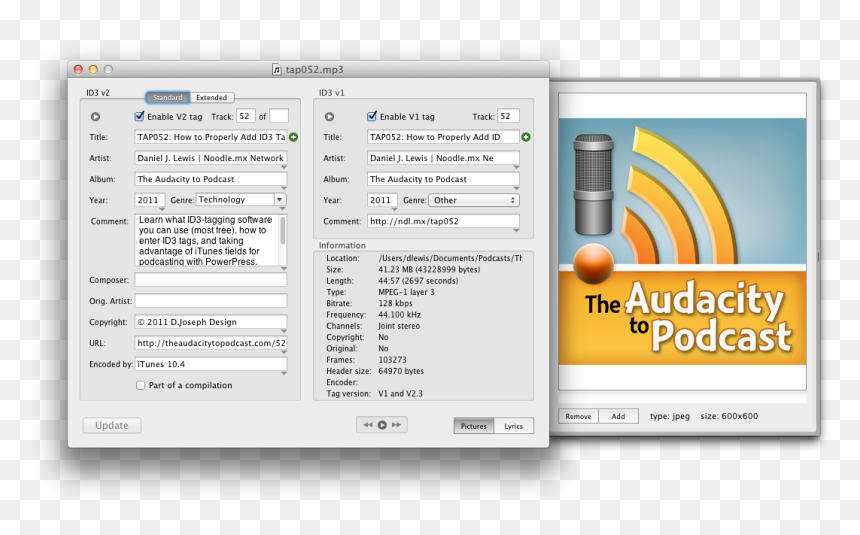This screenshot has width=860, height=535.
Task: Select the Standard tab
Action: (x=168, y=97)
